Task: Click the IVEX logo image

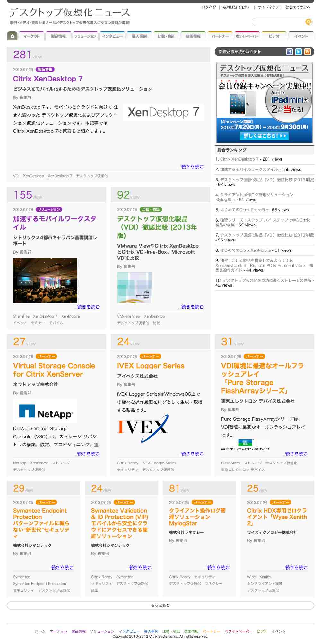Action: point(143,428)
